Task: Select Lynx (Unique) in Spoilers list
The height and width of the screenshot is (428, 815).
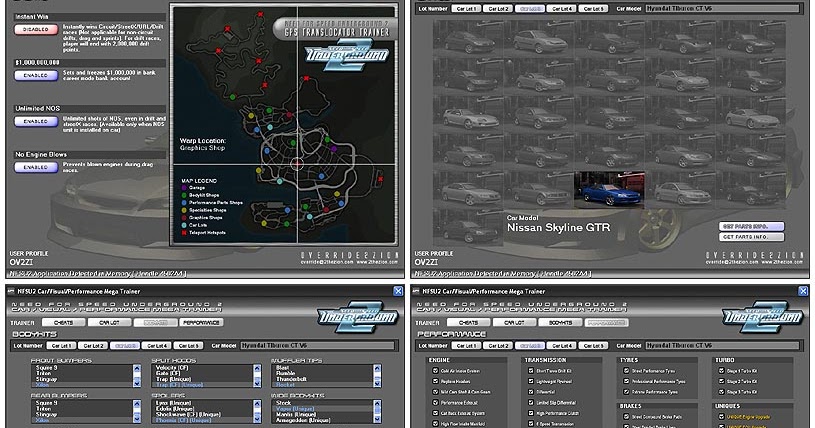Action: coord(175,403)
